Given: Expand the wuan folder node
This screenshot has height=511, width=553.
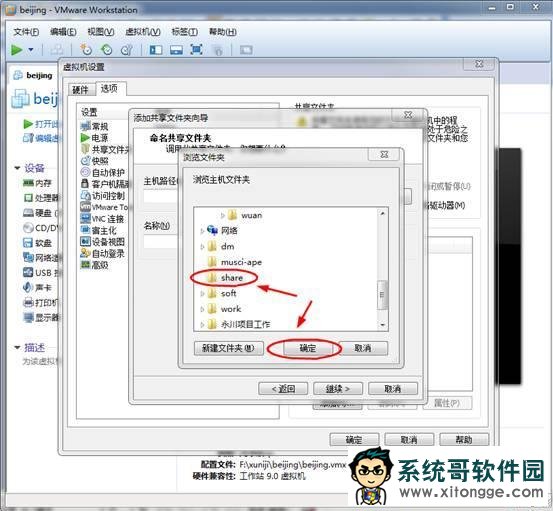Looking at the screenshot, I should [x=223, y=215].
